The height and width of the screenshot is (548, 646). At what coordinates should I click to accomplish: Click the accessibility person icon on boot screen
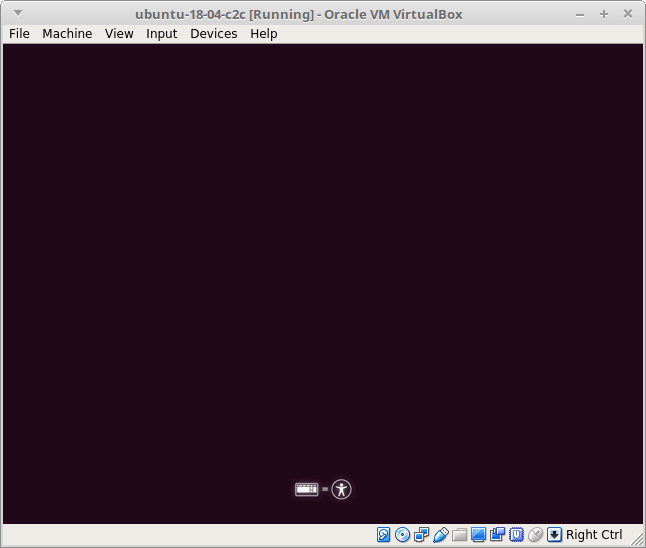coord(342,489)
